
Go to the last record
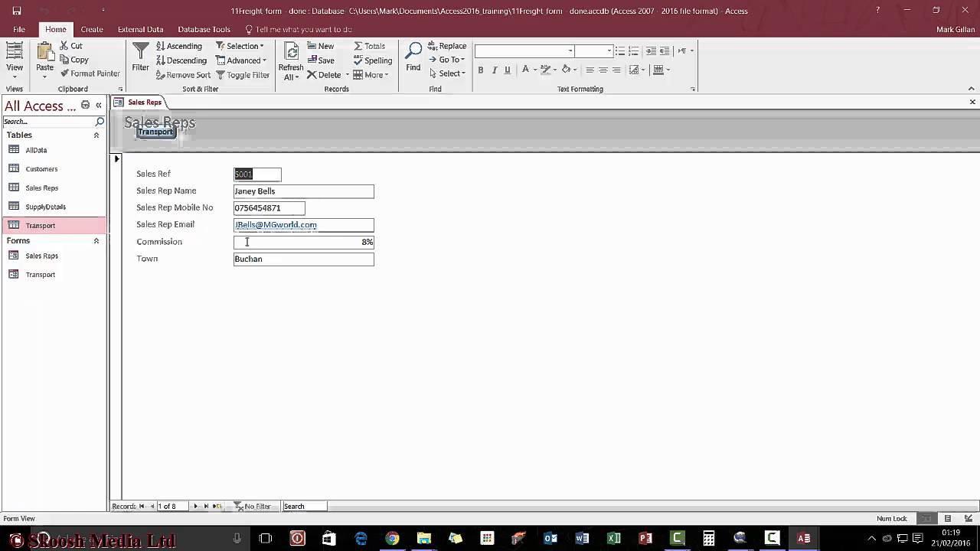pos(206,507)
